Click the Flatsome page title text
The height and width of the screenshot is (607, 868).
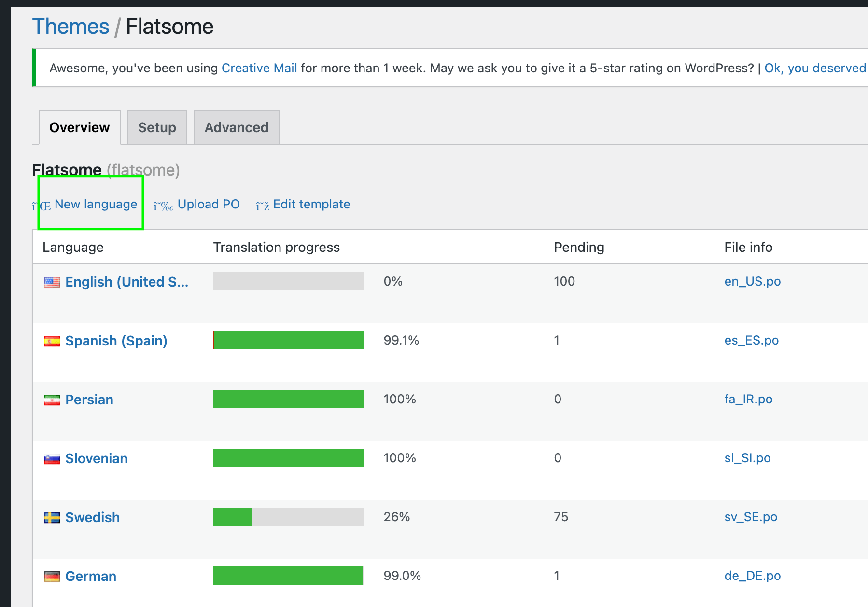[x=169, y=26]
